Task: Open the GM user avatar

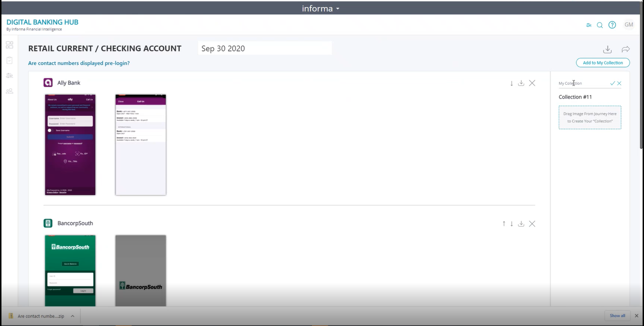Action: point(629,25)
